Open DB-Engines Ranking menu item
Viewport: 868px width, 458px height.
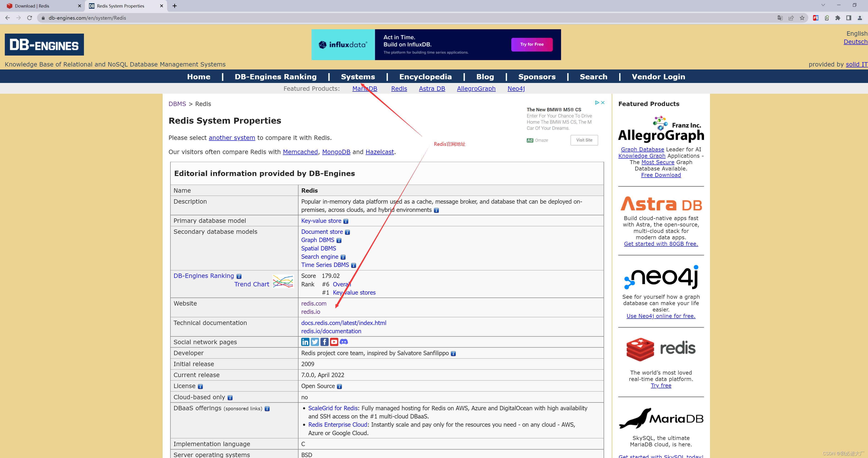coord(276,77)
